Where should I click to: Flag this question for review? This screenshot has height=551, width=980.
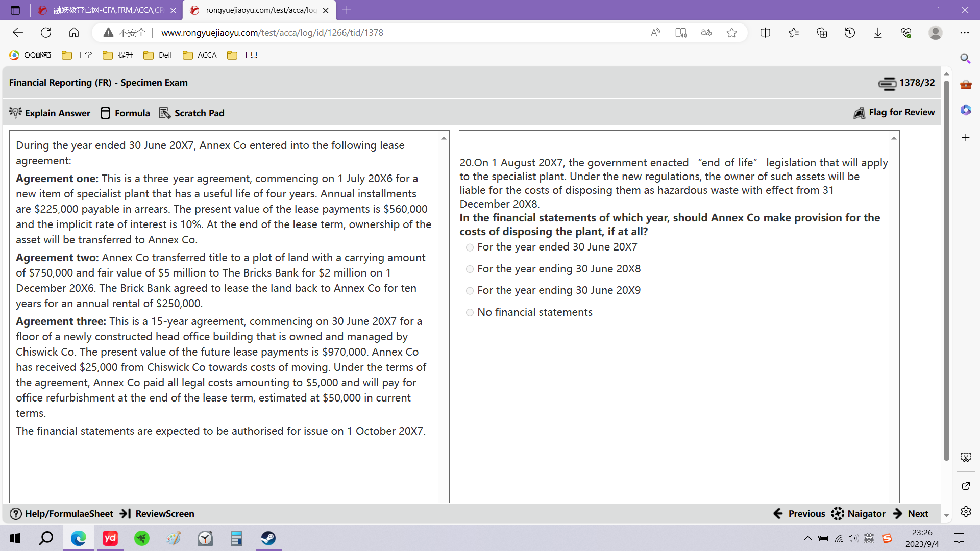894,112
